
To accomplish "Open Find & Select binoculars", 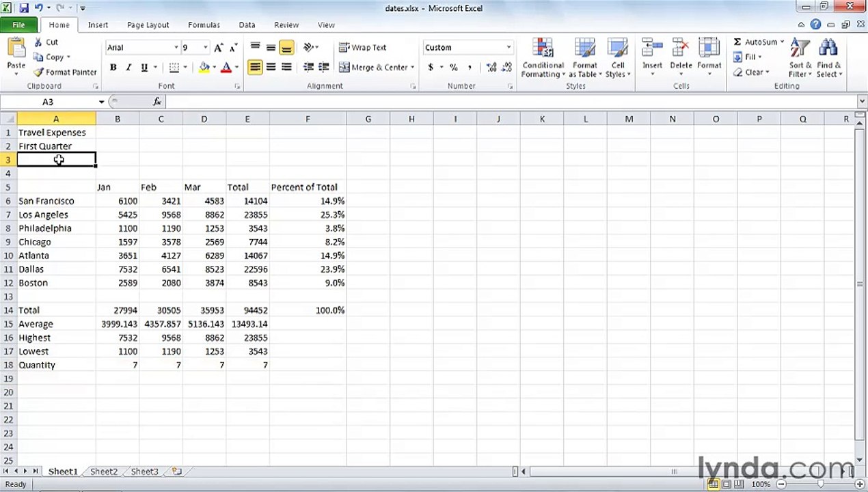I will (x=829, y=58).
